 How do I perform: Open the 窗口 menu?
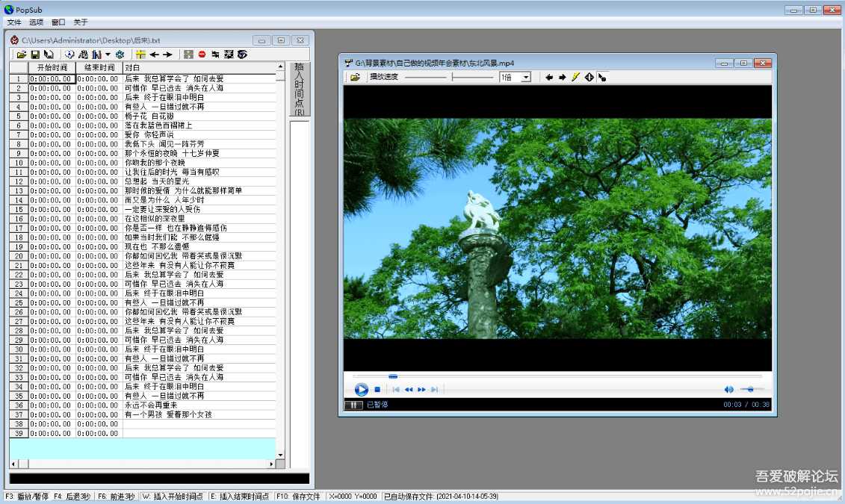(x=58, y=22)
